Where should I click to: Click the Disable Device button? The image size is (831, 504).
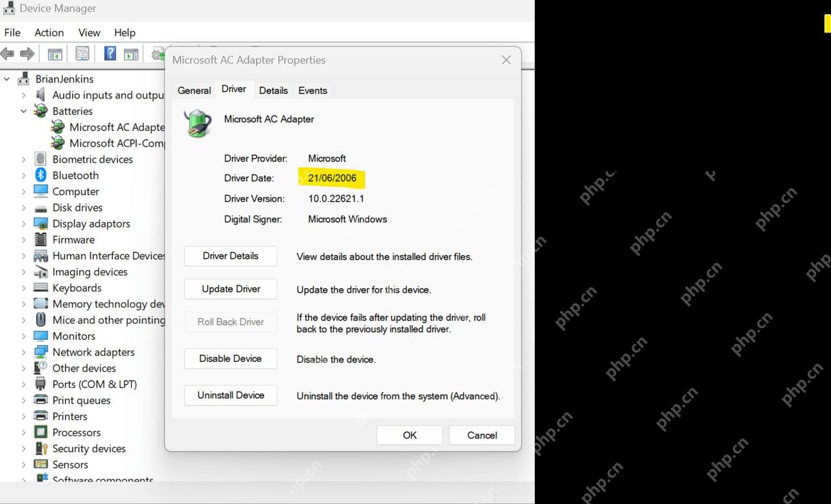click(230, 358)
